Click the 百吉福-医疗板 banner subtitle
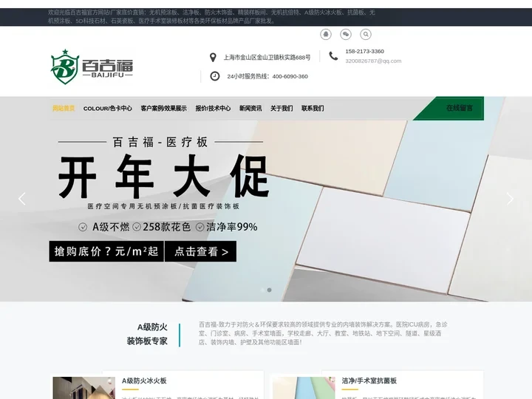Viewport: 532px width, 399px height. [160, 142]
